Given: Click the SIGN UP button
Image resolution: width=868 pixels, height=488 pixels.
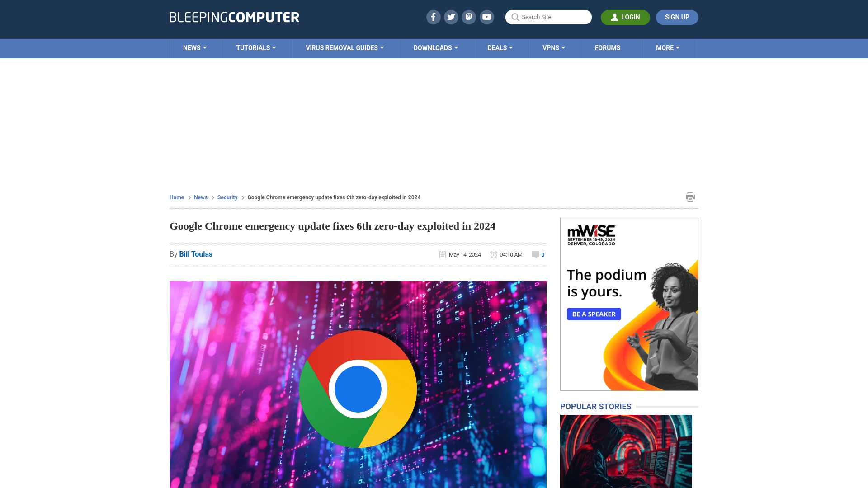Looking at the screenshot, I should click(677, 17).
